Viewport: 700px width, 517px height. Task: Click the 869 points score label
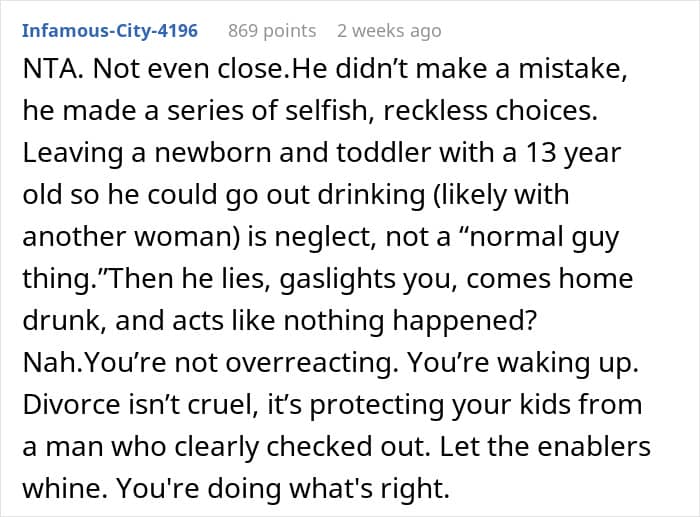(x=272, y=31)
